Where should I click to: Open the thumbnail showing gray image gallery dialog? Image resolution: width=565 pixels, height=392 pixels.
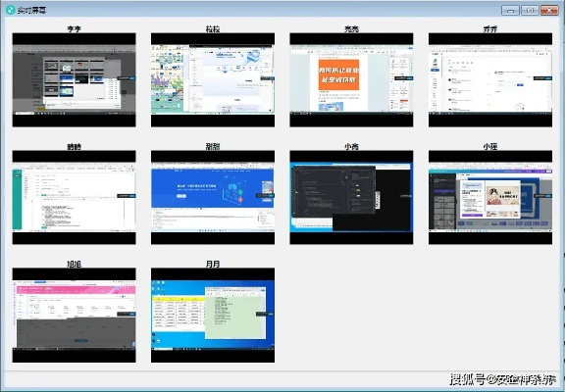point(74,80)
